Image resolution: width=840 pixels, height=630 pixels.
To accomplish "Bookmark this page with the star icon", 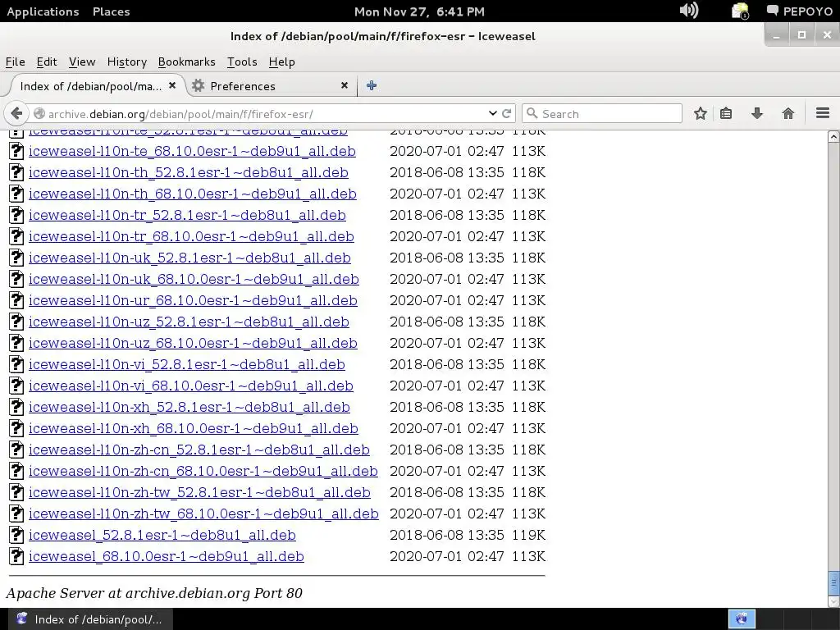I will tap(701, 113).
